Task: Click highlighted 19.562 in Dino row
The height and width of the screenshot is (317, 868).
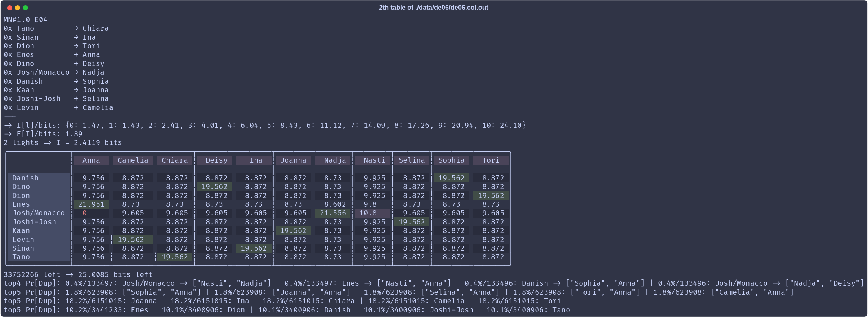Action: [x=214, y=186]
